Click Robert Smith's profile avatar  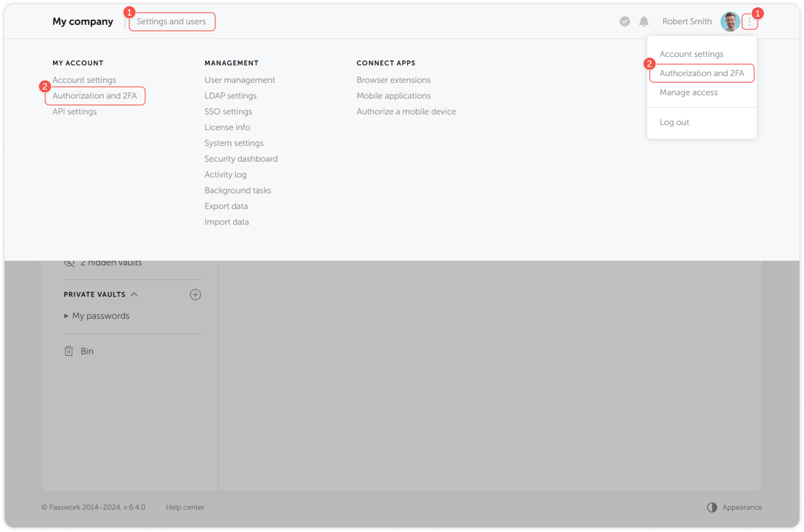731,22
